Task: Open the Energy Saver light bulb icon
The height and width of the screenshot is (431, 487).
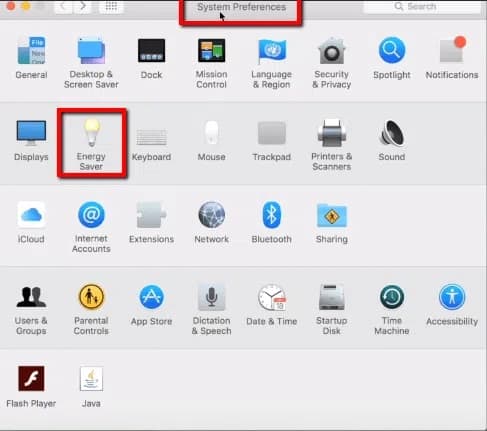Action: (x=91, y=132)
